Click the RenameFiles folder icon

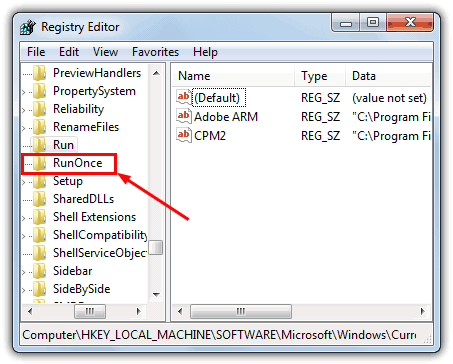[40, 127]
